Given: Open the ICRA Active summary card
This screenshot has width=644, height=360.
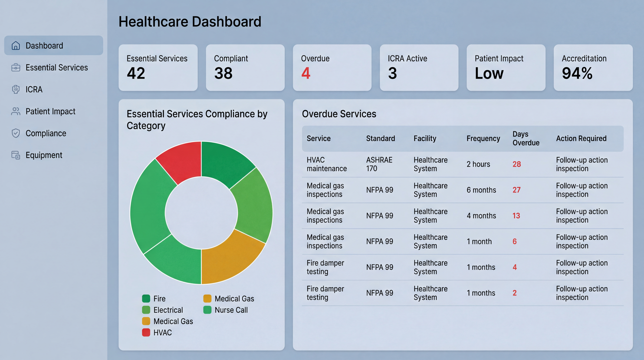Looking at the screenshot, I should coord(419,68).
